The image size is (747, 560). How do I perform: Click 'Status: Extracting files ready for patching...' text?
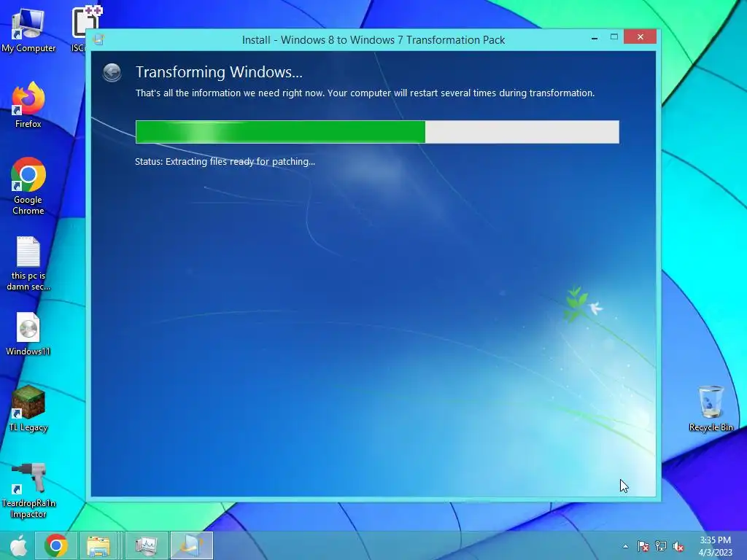click(x=225, y=161)
